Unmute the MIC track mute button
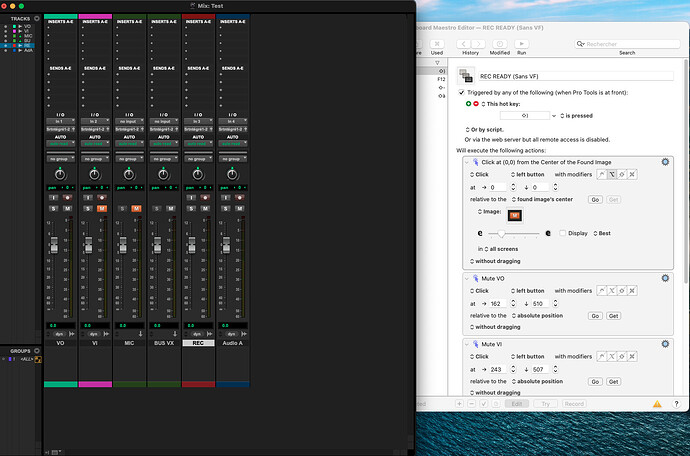The image size is (690, 456). pyautogui.click(x=136, y=208)
